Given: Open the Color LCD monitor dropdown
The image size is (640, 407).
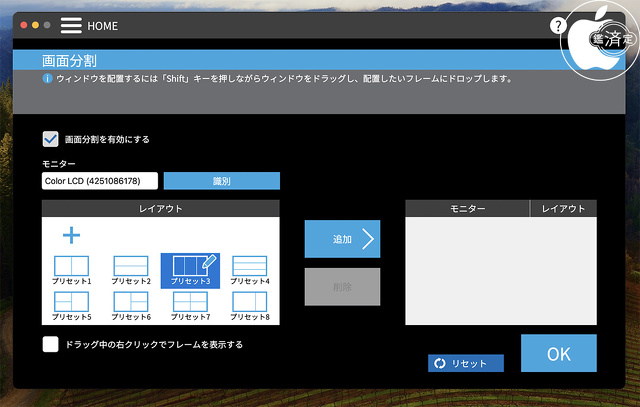Looking at the screenshot, I should 100,181.
